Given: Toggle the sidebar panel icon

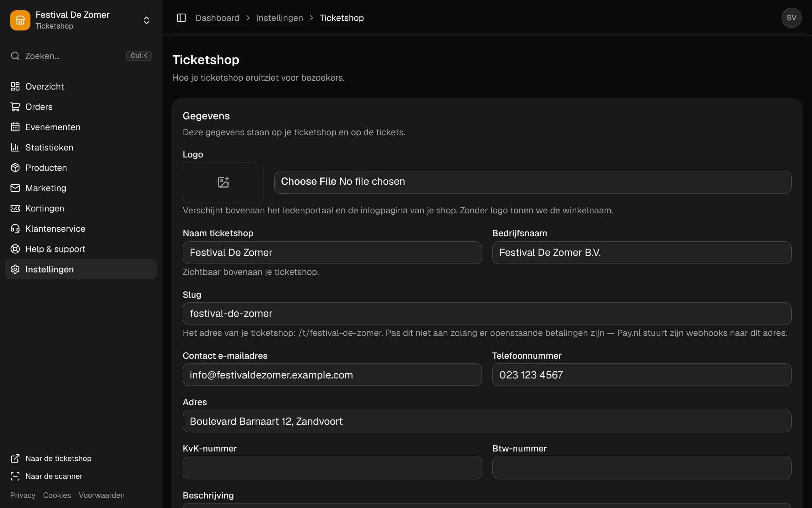Looking at the screenshot, I should pos(181,18).
